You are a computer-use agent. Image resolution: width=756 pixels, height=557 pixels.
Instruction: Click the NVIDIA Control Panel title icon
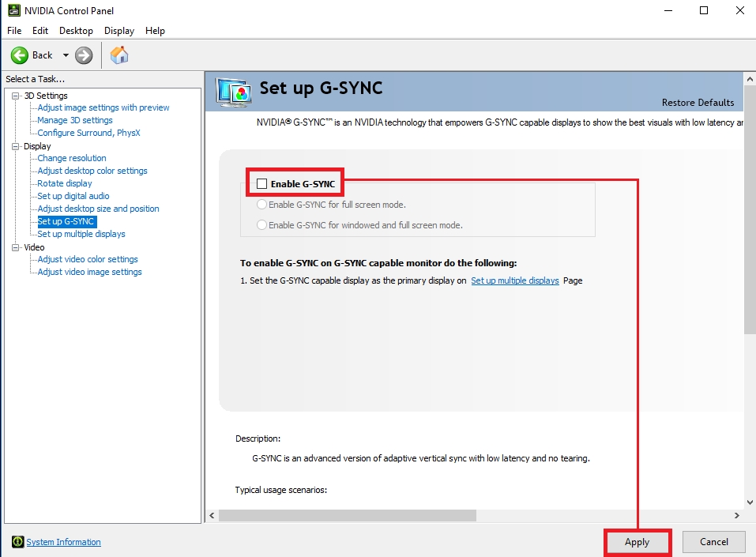pyautogui.click(x=14, y=11)
